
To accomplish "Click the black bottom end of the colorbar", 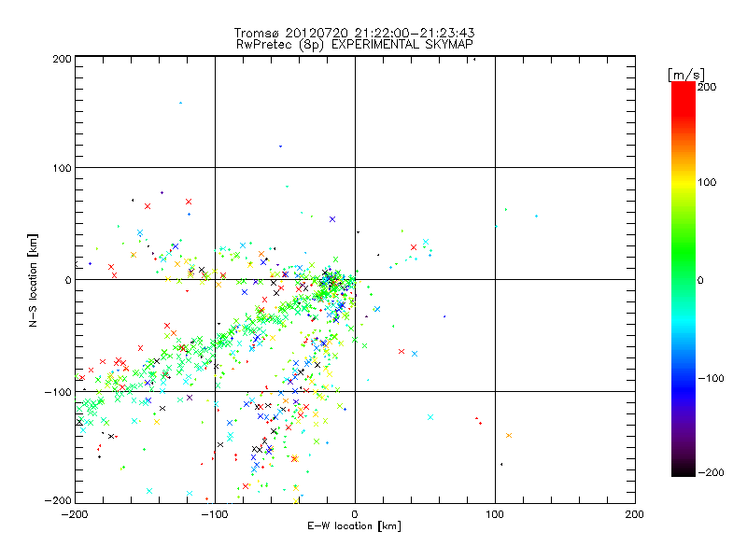I will tap(683, 469).
